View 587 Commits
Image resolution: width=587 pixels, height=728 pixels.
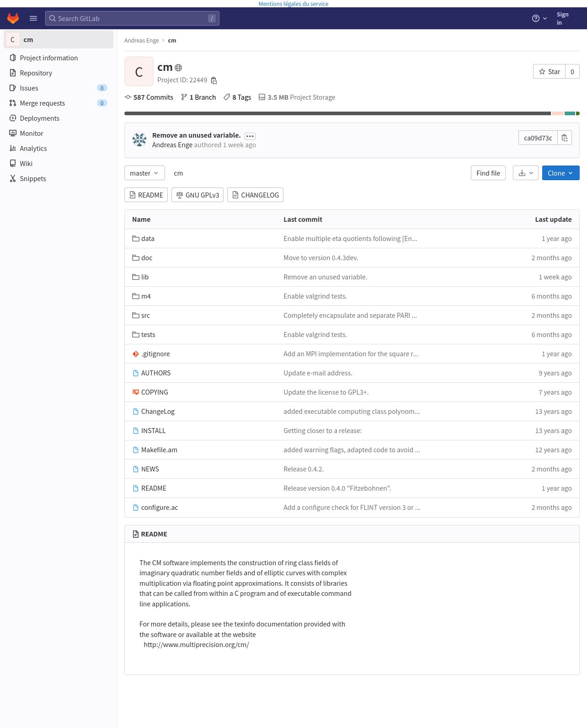pos(149,97)
